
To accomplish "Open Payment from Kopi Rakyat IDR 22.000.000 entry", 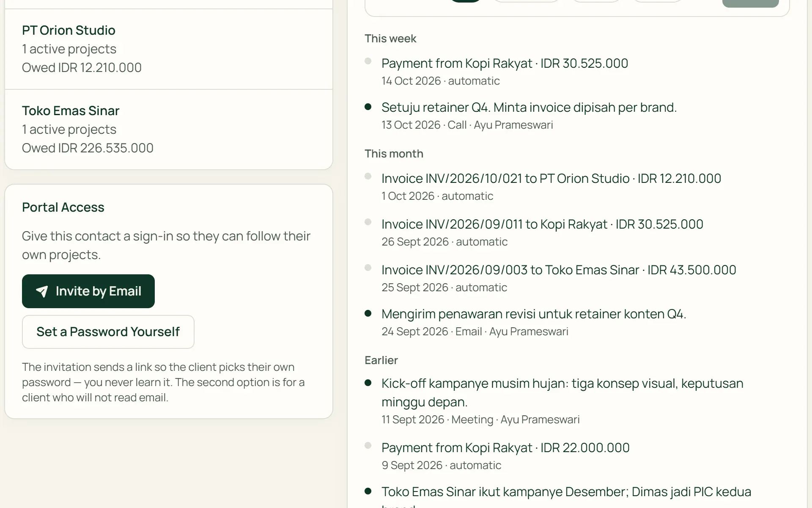I will pyautogui.click(x=505, y=448).
